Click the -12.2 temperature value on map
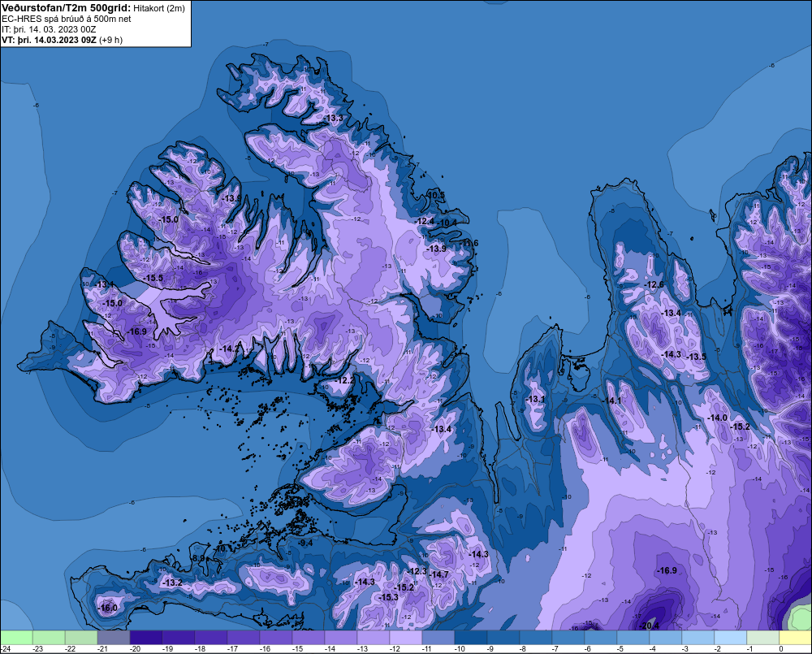 [345, 380]
